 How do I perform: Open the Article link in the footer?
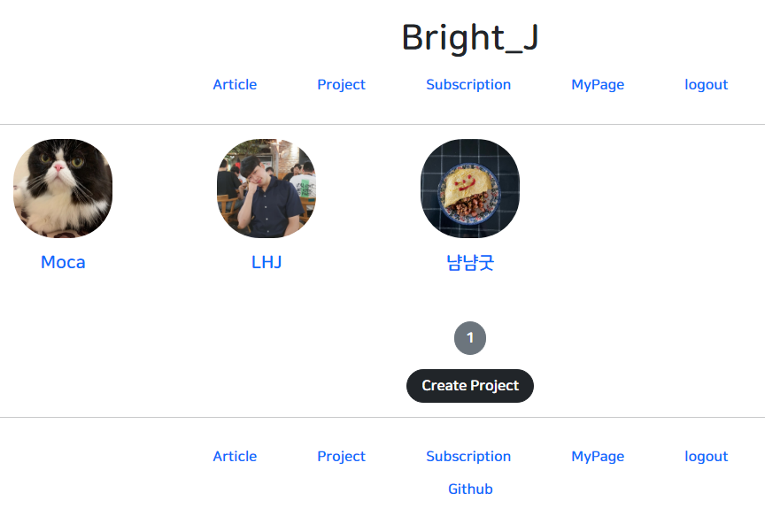[234, 456]
